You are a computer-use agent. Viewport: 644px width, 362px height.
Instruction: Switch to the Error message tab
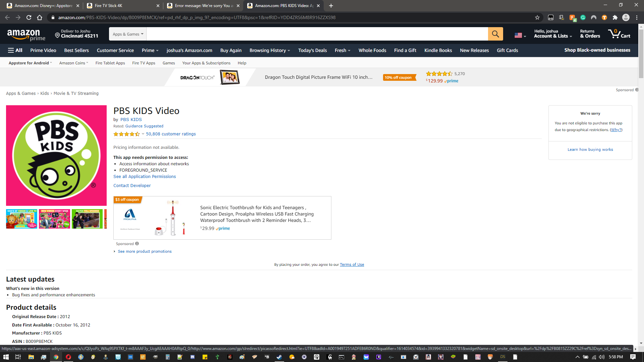click(203, 6)
